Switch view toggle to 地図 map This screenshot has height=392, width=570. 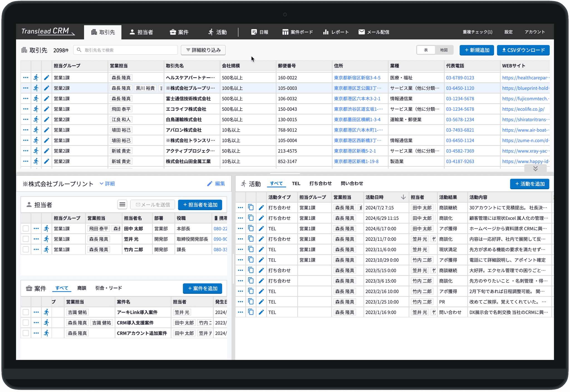tap(444, 50)
